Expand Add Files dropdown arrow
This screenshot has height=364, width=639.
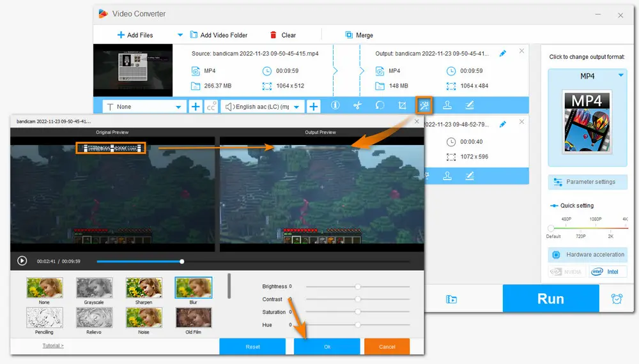(180, 35)
